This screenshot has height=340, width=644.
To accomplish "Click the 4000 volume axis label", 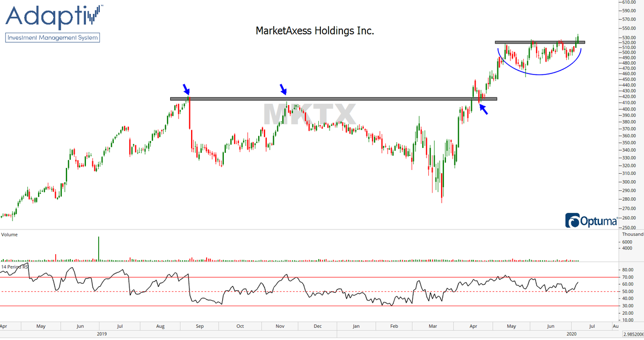I will [627, 248].
